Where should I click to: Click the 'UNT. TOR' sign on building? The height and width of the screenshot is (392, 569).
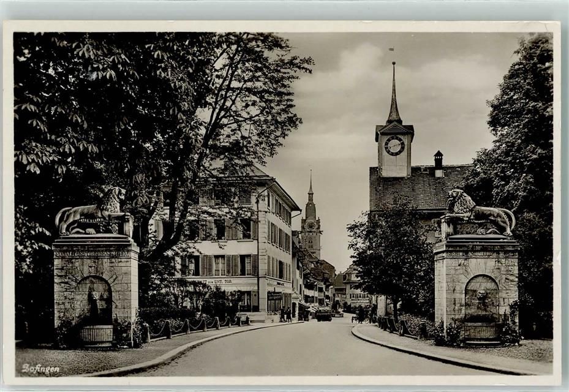pyautogui.click(x=223, y=281)
